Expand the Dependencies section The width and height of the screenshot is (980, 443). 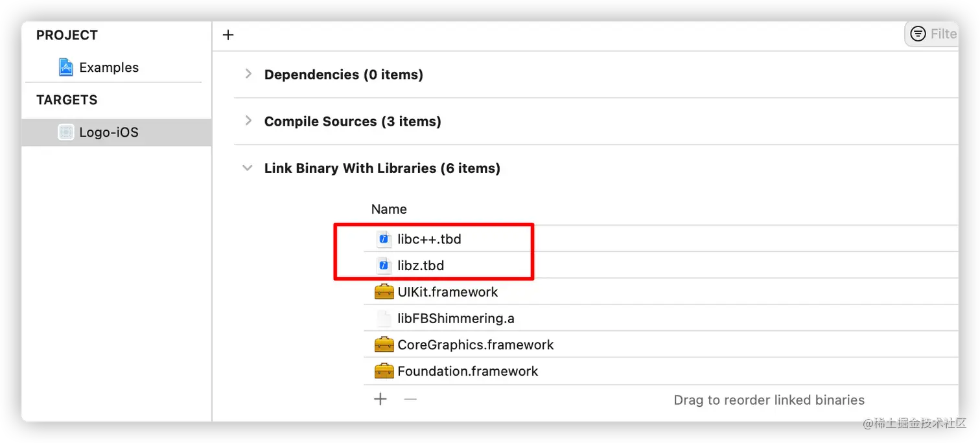[x=248, y=74]
